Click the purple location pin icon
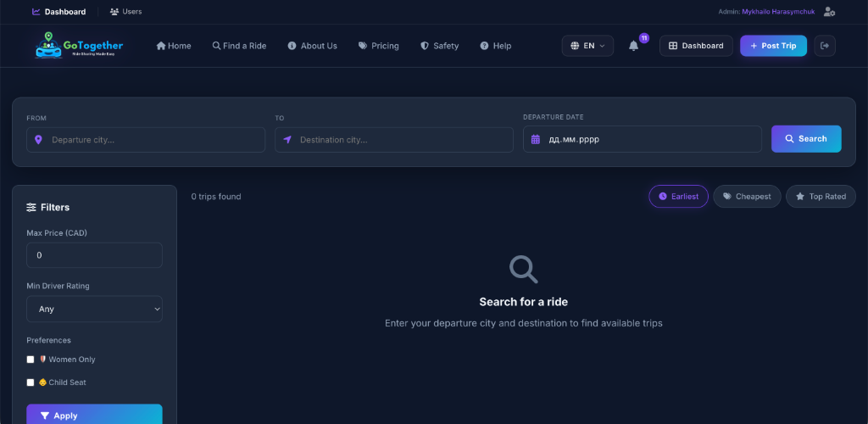Screen dimensions: 868x424 tap(38, 140)
